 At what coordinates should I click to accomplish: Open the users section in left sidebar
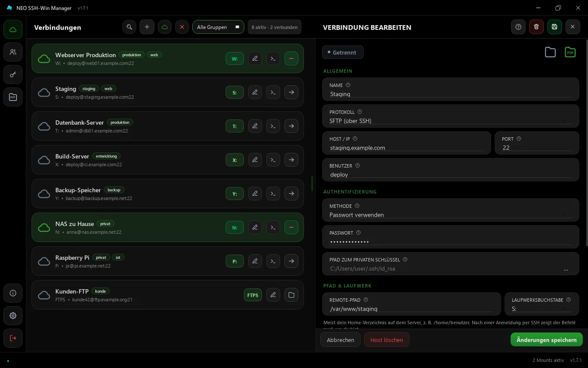click(x=13, y=52)
